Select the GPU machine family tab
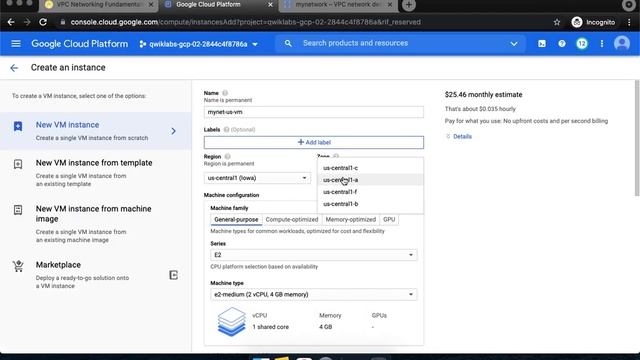The height and width of the screenshot is (360, 640). pyautogui.click(x=389, y=220)
